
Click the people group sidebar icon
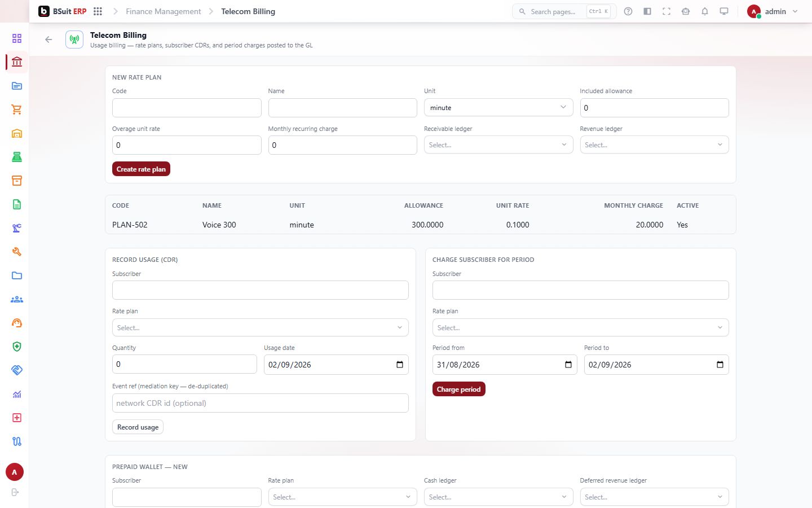click(x=17, y=299)
